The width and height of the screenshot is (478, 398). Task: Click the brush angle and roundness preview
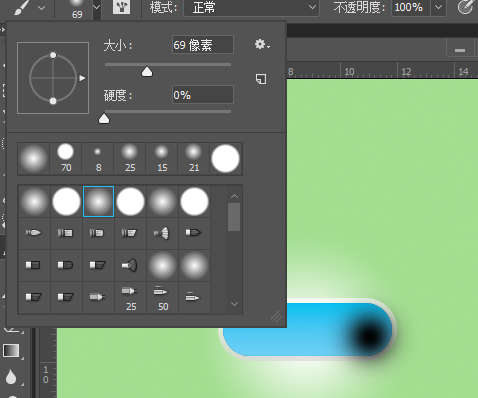point(53,78)
